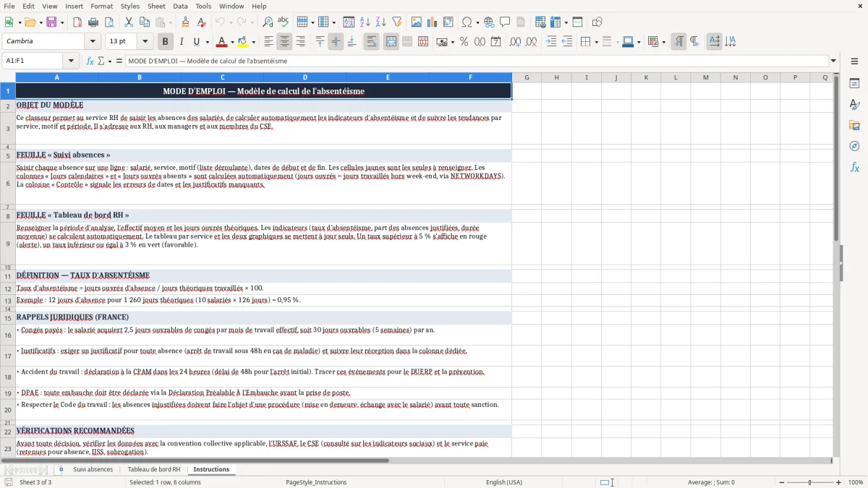Expand the formula bar
This screenshot has width=868, height=488.
coord(833,61)
